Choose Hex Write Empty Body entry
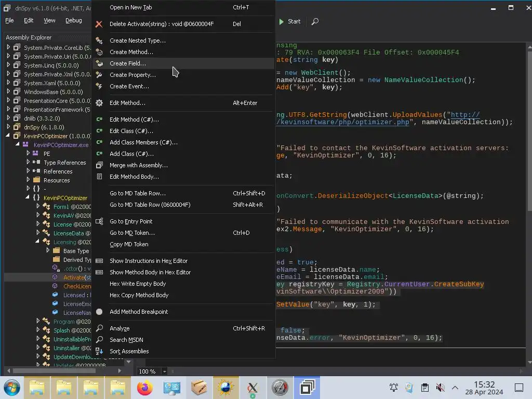Screen dimensions: 532x399 coord(138,284)
